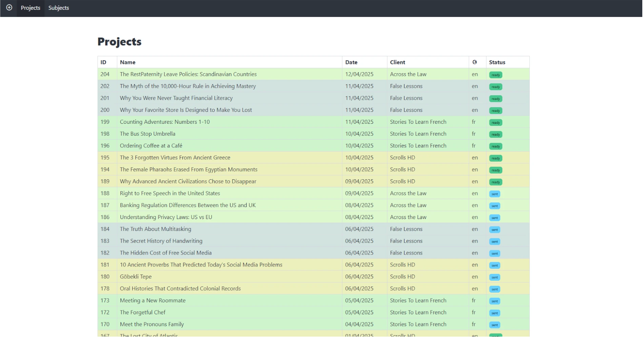The width and height of the screenshot is (644, 339).
Task: Select 'The Truth About Multitasking' row
Action: click(155, 229)
